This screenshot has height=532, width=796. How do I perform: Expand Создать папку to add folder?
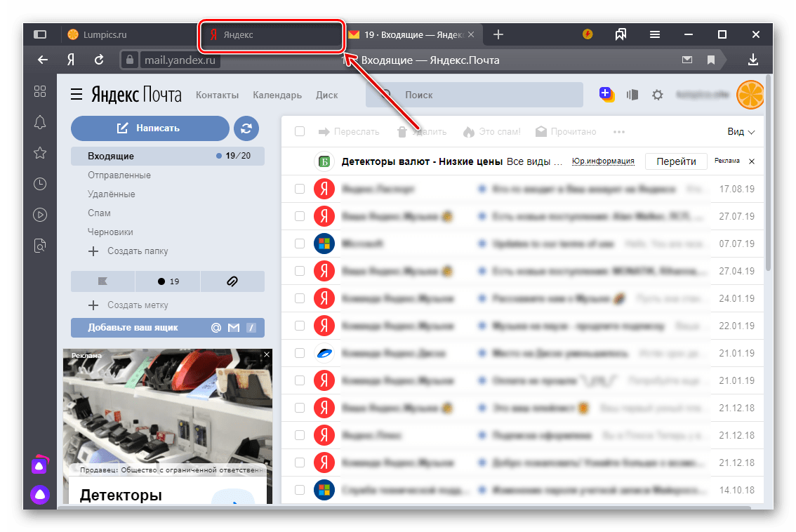(x=128, y=251)
